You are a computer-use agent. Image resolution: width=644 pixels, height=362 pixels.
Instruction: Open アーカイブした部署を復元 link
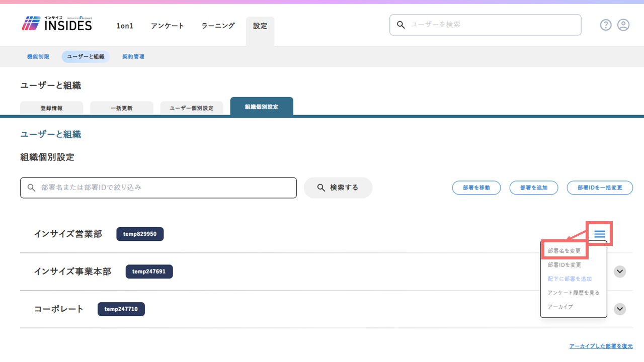[601, 346]
